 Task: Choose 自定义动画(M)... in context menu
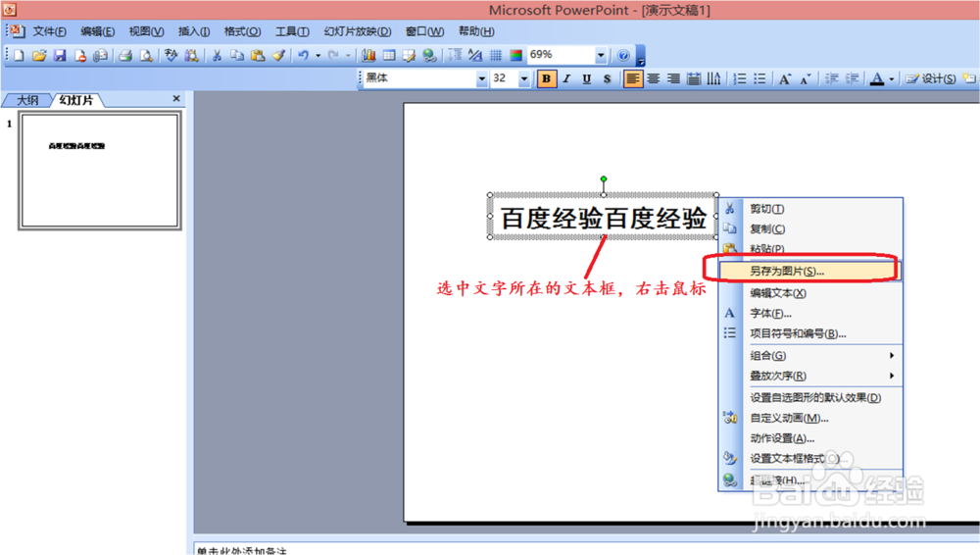[809, 418]
